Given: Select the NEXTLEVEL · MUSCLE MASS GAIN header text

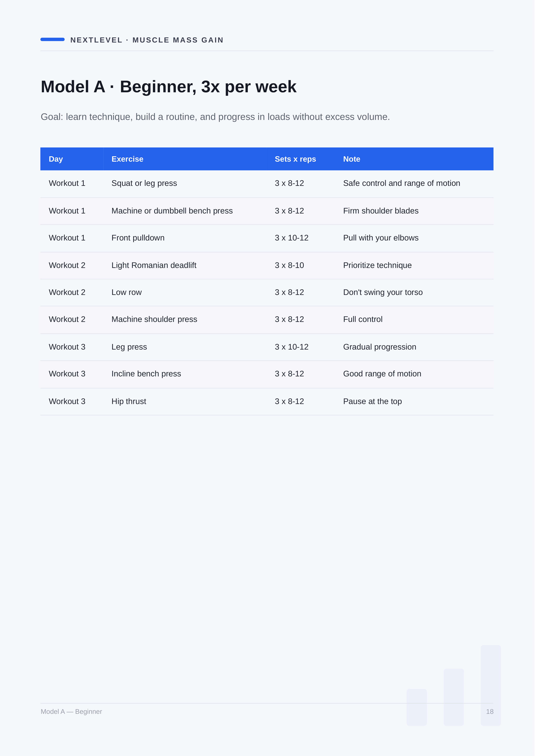Looking at the screenshot, I should point(147,40).
